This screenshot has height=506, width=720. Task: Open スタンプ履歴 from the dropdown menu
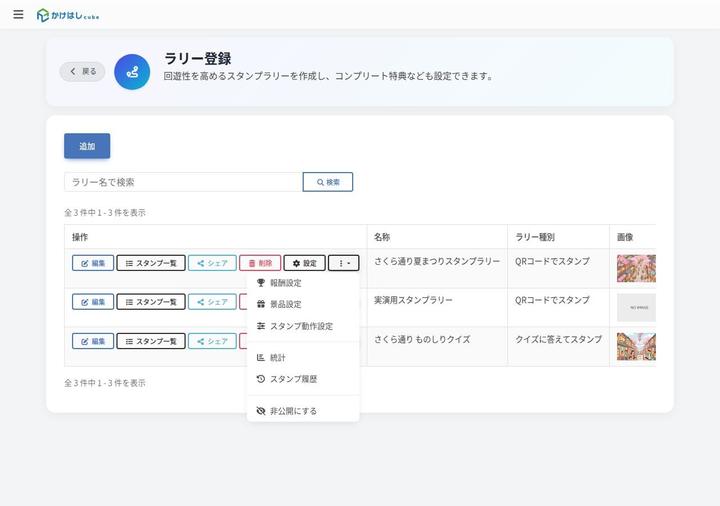click(x=303, y=379)
